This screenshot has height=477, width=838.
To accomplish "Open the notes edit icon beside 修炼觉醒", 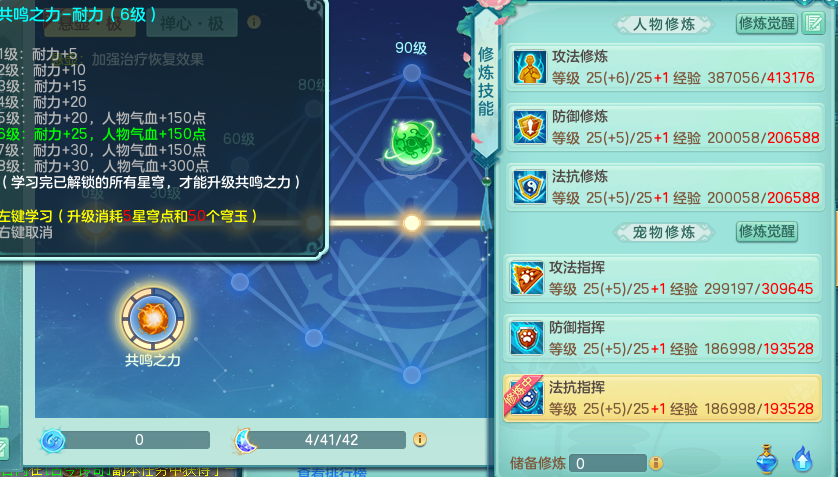I will coord(814,24).
